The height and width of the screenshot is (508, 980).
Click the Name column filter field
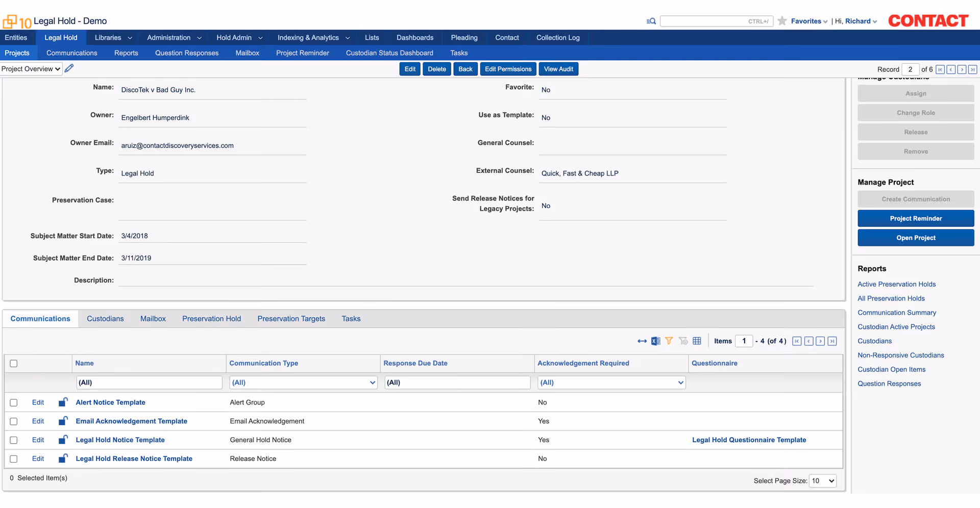point(149,383)
